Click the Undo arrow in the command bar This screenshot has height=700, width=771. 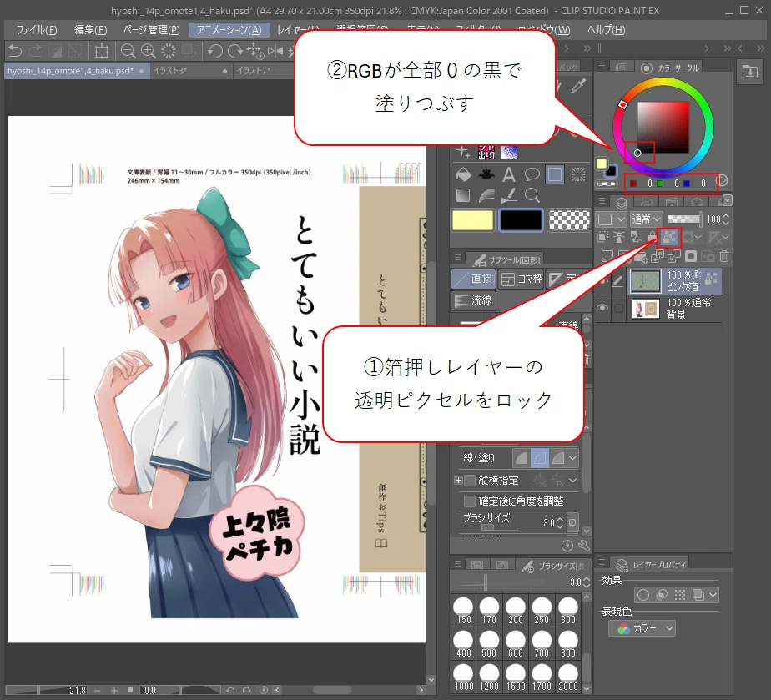click(x=15, y=51)
